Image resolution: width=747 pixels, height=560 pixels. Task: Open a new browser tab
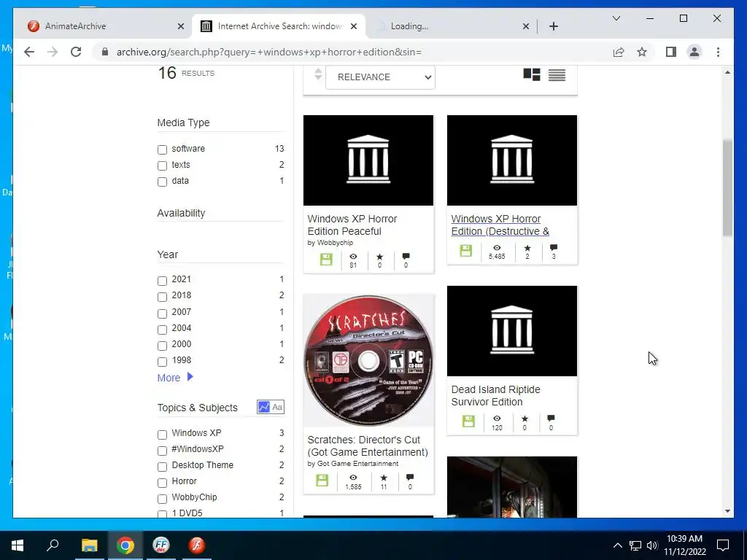click(x=554, y=26)
